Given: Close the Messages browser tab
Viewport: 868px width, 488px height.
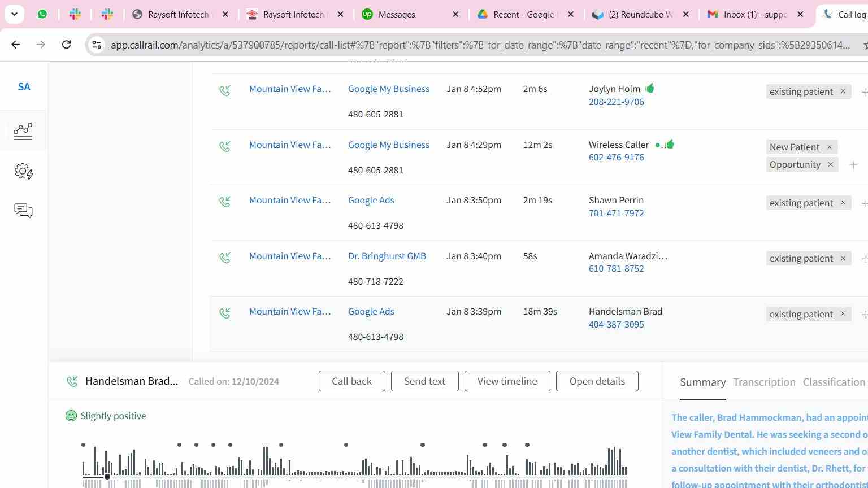Looking at the screenshot, I should [455, 14].
